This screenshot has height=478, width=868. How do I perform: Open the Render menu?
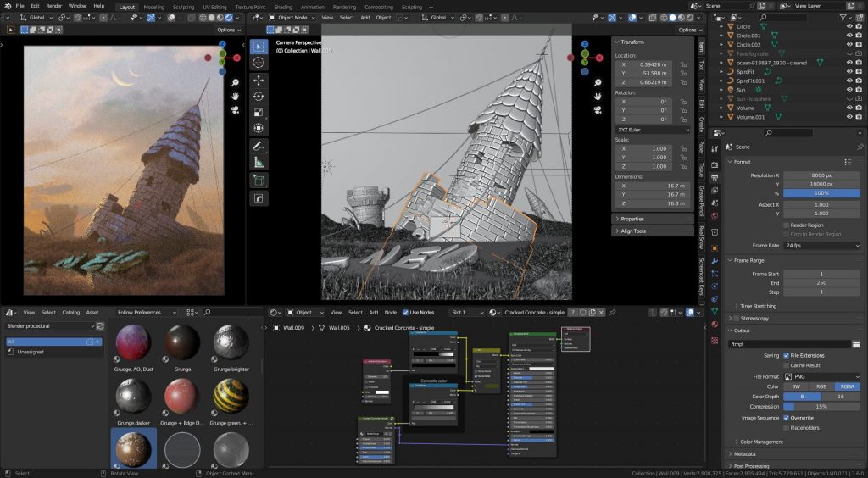53,6
